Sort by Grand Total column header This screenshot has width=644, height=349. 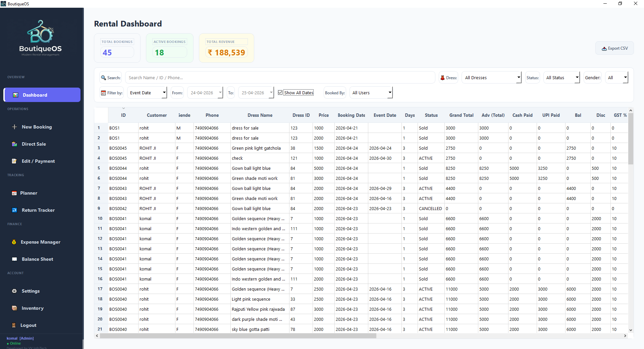pos(461,115)
